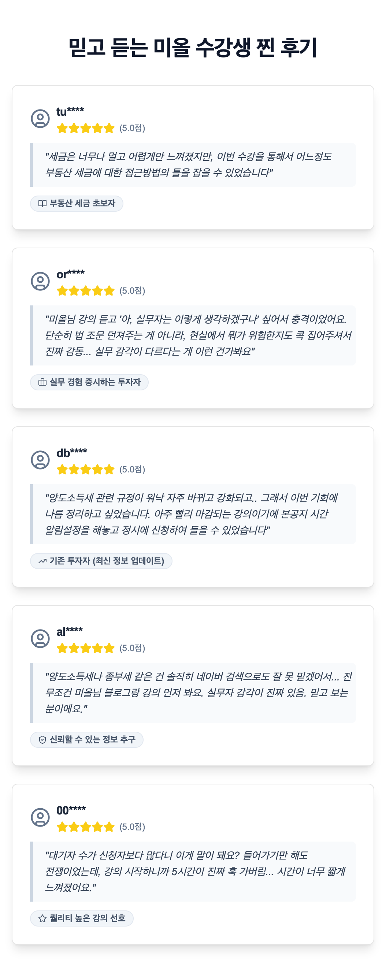
Task: Click the trending arrow icon beside 기존 투자자
Action: [42, 561]
